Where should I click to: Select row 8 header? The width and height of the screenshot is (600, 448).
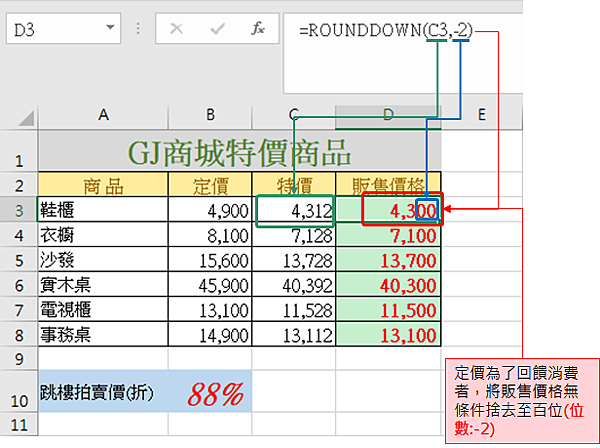tap(19, 334)
